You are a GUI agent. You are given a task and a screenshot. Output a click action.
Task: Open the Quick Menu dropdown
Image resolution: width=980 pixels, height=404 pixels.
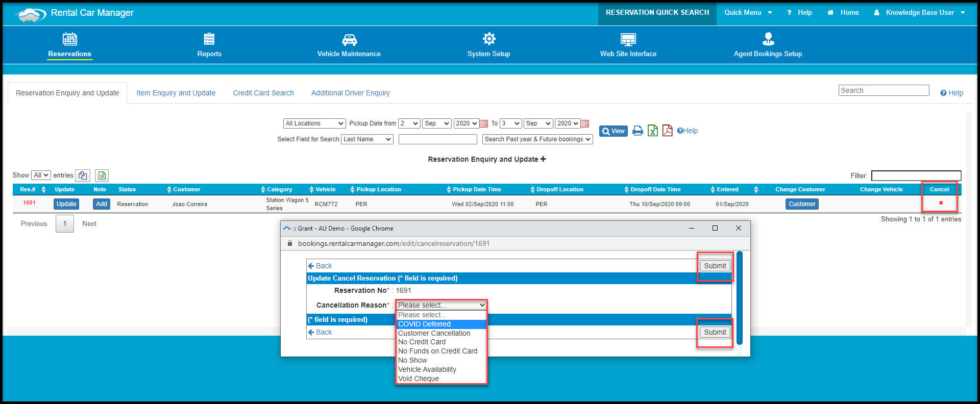[x=748, y=13]
